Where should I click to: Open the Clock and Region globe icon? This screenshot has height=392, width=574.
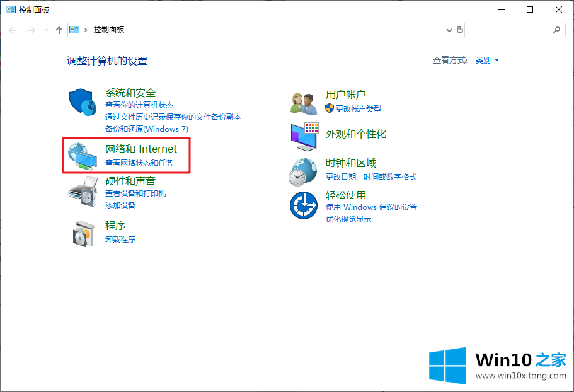click(x=303, y=171)
